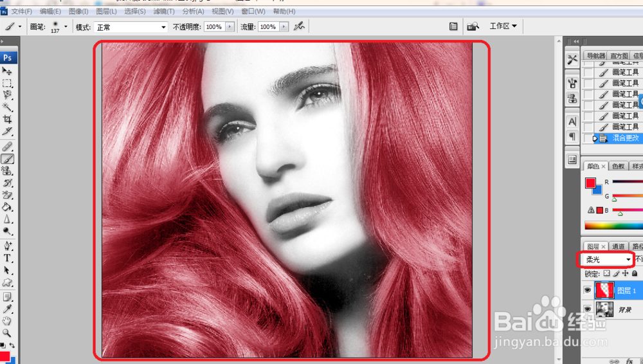Viewport: 643px width, 364px height.
Task: Select the Dodge tool
Action: tap(7, 231)
